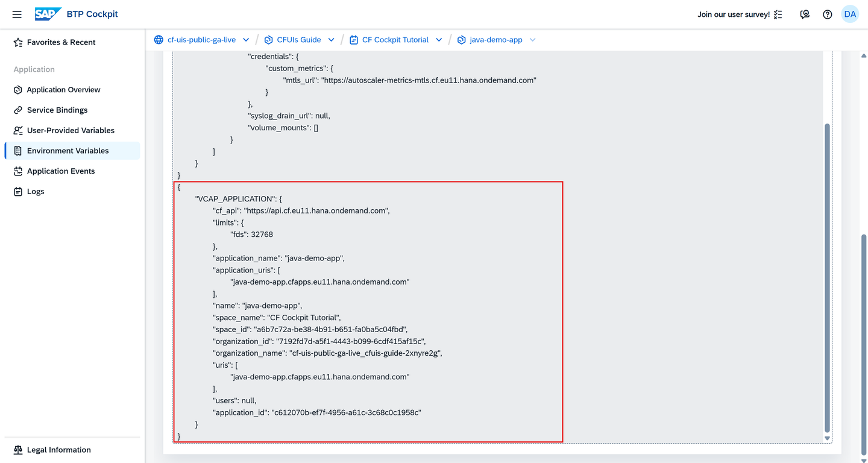Viewport: 868px width, 463px height.
Task: Open the hamburger navigation menu
Action: click(17, 14)
